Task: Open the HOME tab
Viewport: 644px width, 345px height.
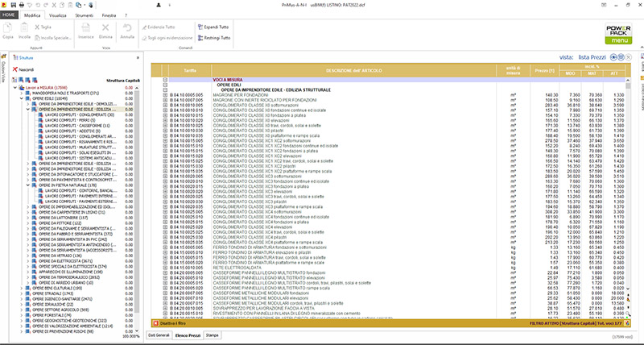Action: pyautogui.click(x=9, y=15)
